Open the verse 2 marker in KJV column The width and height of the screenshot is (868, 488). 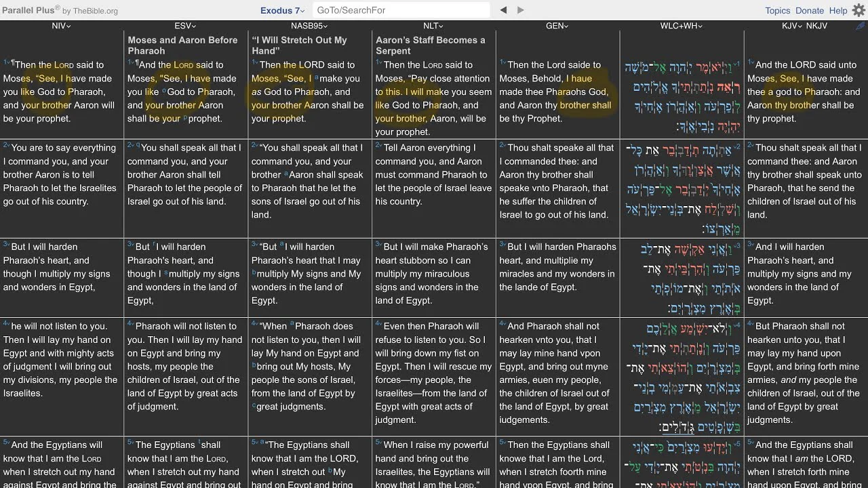click(x=751, y=146)
